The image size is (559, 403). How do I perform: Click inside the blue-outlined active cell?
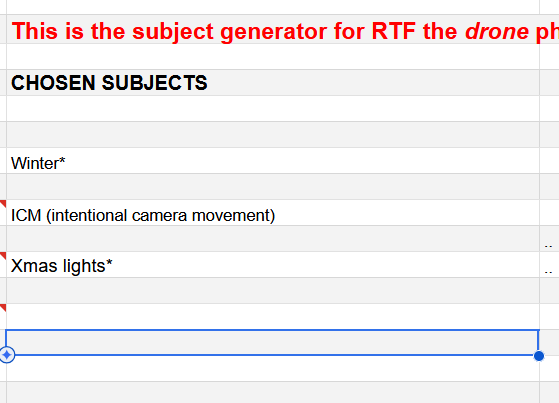click(x=273, y=343)
